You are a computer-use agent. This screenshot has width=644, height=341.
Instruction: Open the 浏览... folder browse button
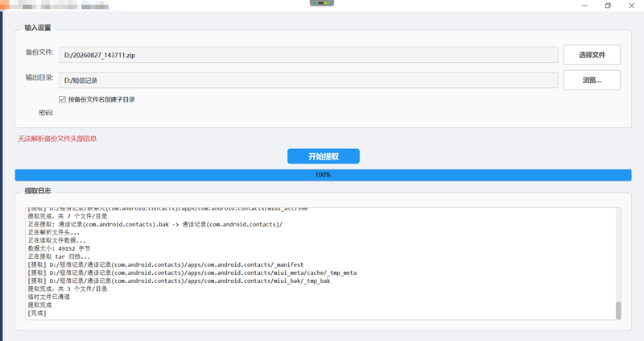(x=592, y=80)
